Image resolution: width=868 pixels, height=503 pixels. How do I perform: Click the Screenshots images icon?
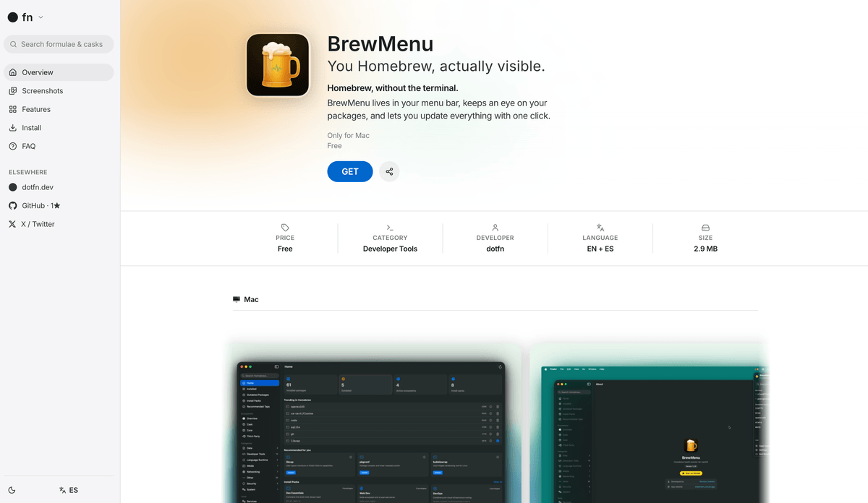tap(13, 91)
